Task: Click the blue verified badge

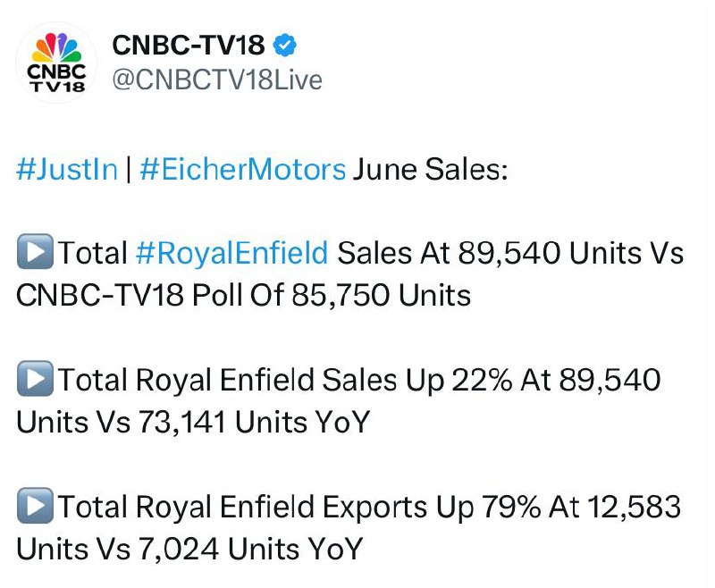Action: click(x=284, y=45)
